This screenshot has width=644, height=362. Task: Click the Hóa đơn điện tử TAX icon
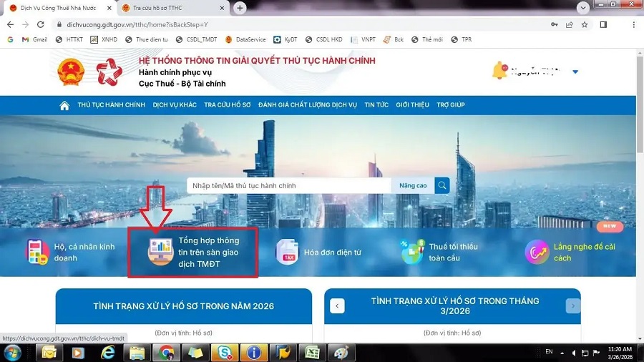pos(287,252)
